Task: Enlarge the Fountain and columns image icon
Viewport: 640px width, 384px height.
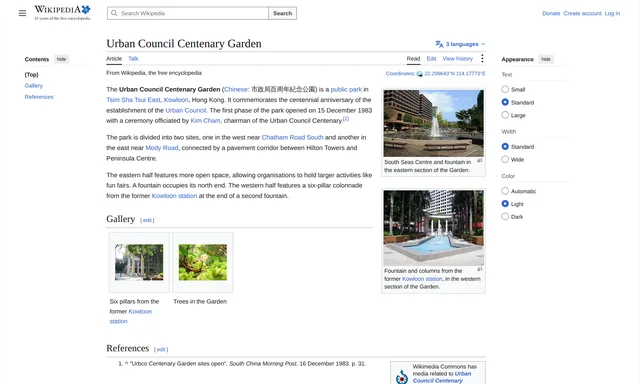Action: tap(480, 269)
